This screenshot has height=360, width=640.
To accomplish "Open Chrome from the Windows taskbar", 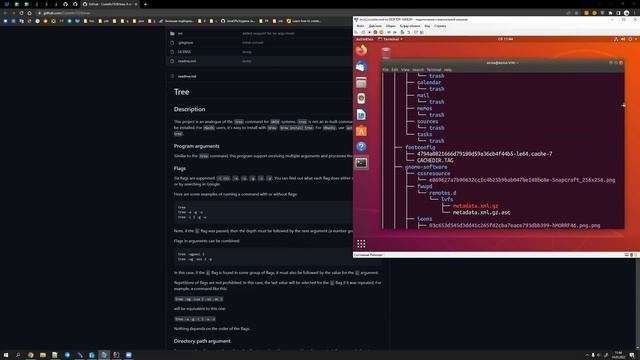I will click(x=31, y=355).
